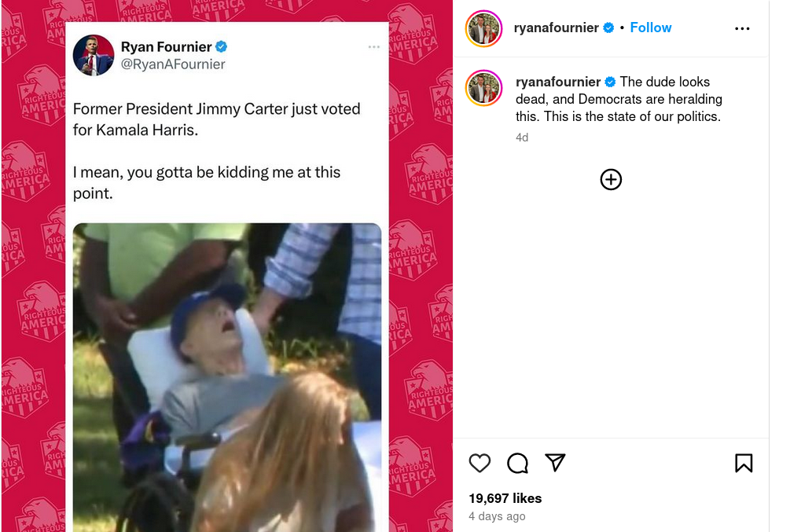Click the header profile avatar
This screenshot has height=532, width=790.
click(x=483, y=28)
